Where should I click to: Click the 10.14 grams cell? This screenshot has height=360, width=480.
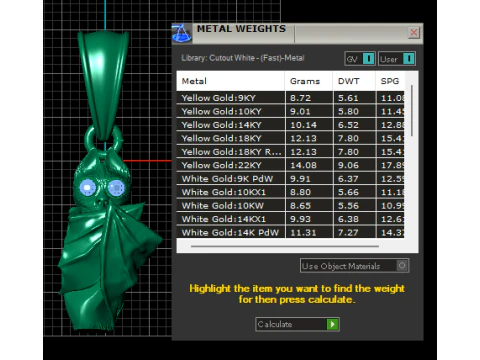tap(309, 125)
